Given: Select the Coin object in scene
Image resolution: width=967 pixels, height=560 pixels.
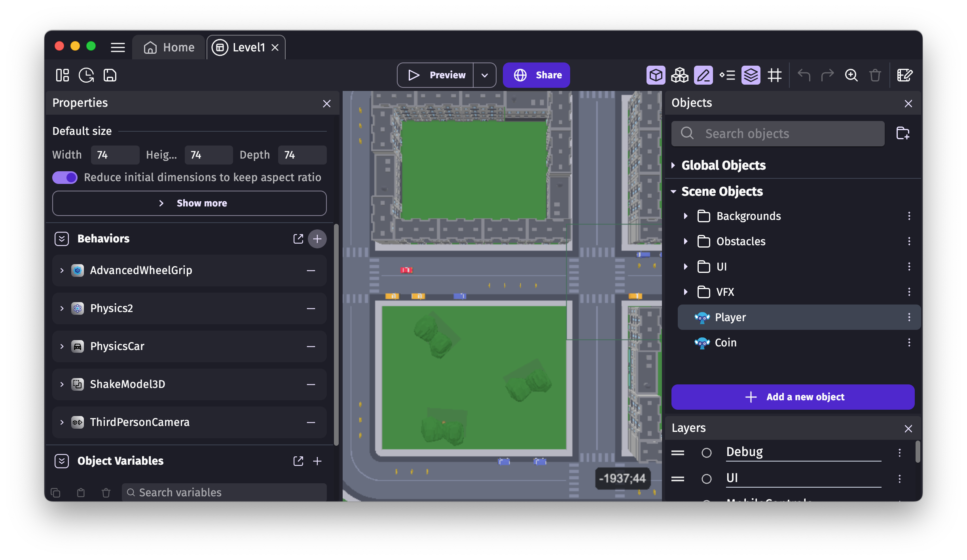Looking at the screenshot, I should pos(726,342).
